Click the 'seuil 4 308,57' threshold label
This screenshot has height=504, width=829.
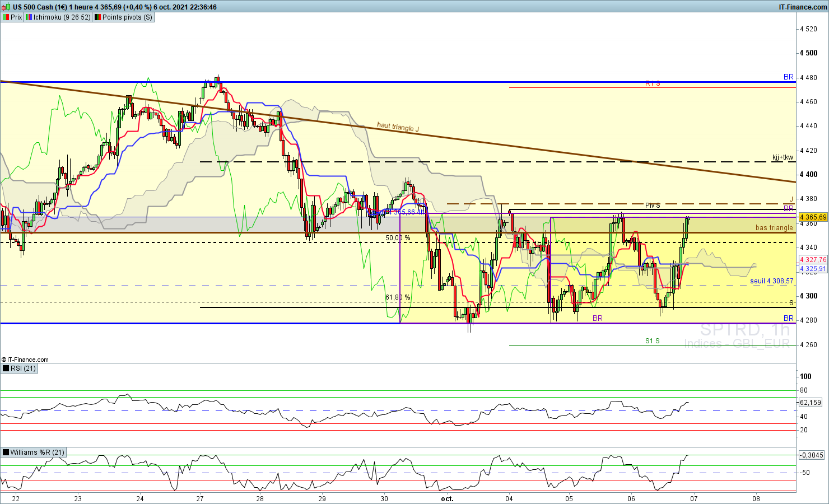tap(771, 281)
